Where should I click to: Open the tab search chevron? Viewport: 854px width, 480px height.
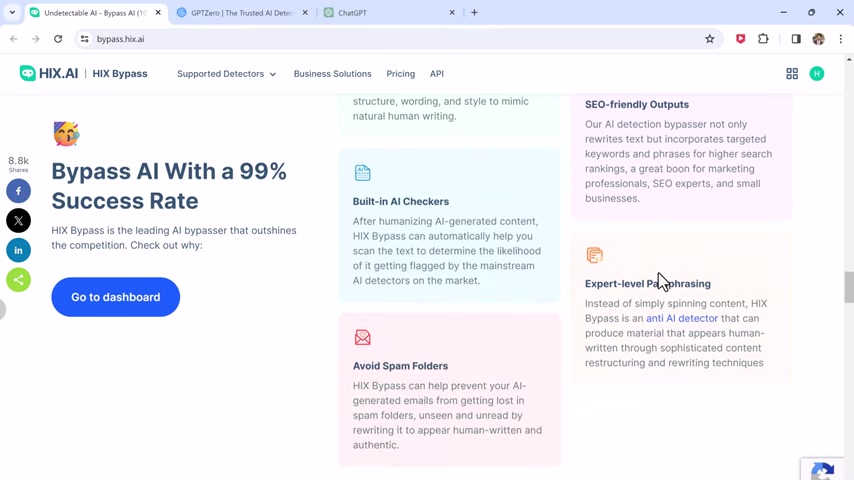point(12,13)
